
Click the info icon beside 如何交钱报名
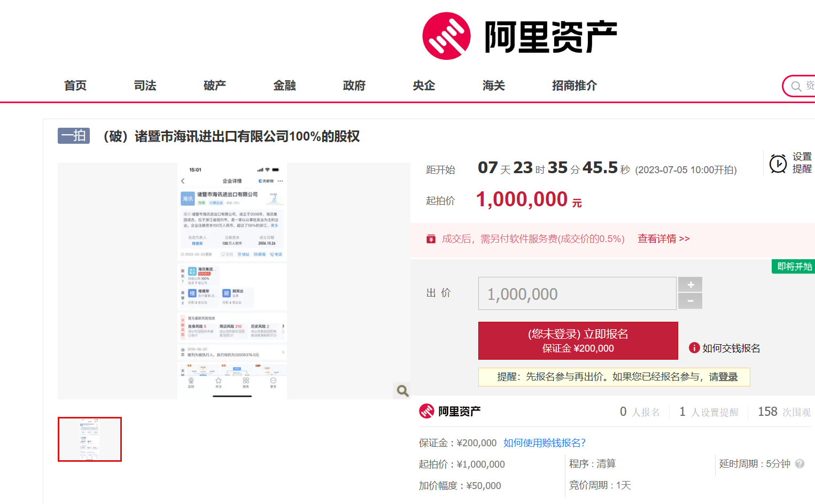tap(693, 348)
